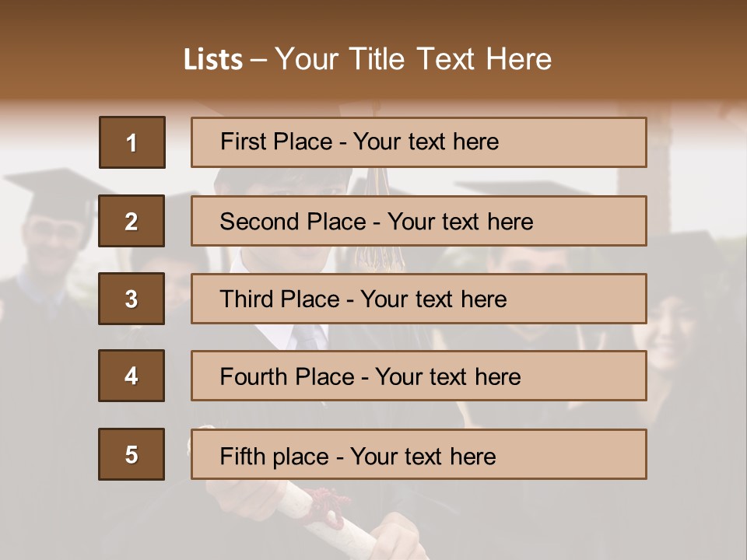The width and height of the screenshot is (747, 560).
Task: Click the number 2 box
Action: coord(132,221)
